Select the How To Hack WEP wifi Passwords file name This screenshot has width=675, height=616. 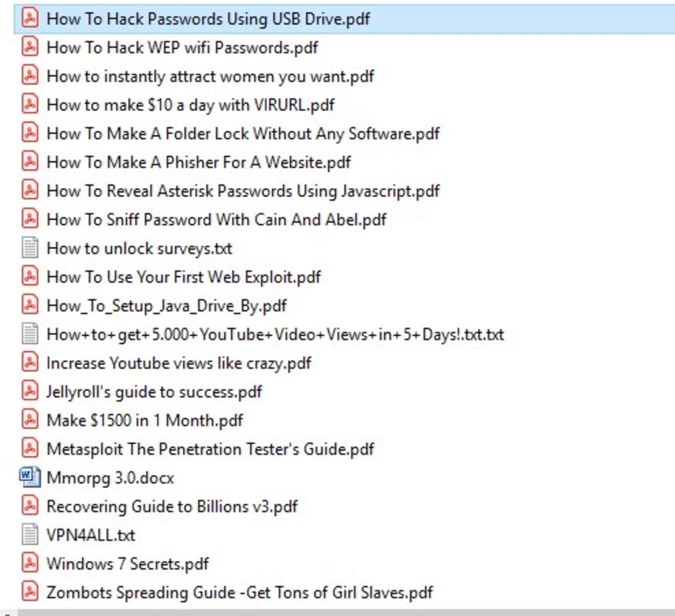point(182,47)
